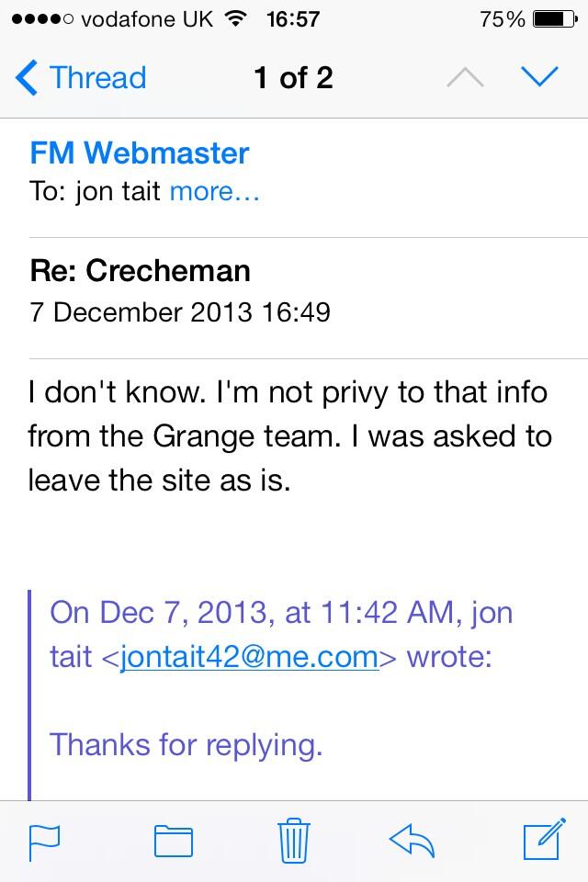This screenshot has width=588, height=882.
Task: Tap the Wi-Fi status icon
Action: coord(236,18)
